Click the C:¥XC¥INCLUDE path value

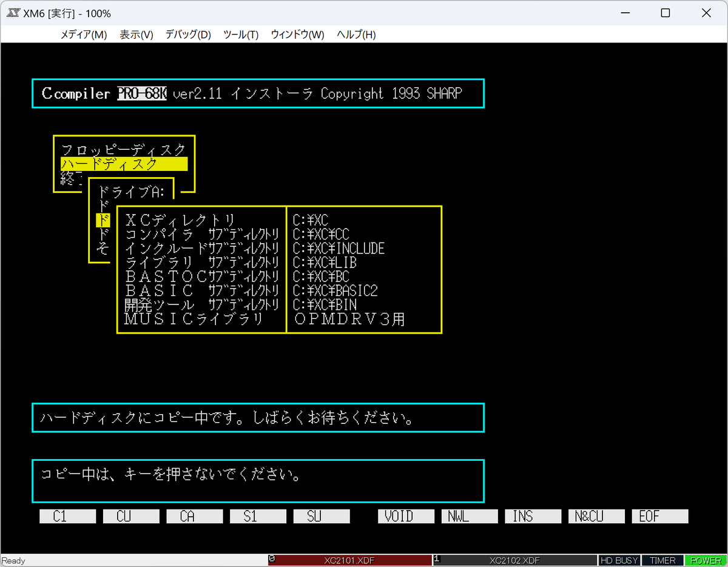pyautogui.click(x=339, y=249)
